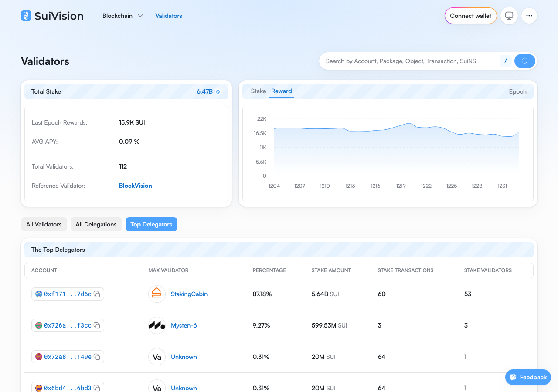Open the BlockVision reference validator link

pyautogui.click(x=136, y=186)
